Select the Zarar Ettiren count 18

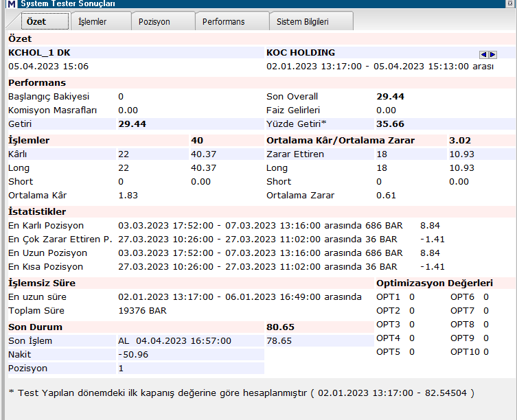click(382, 154)
